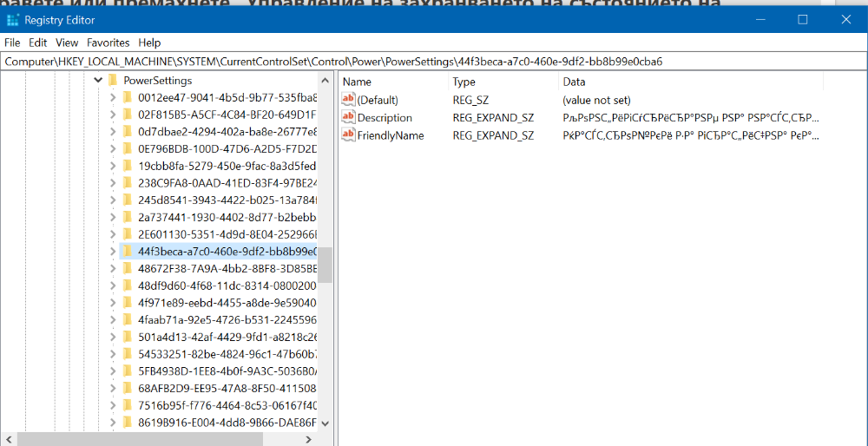Select the Description value name

[x=385, y=118]
